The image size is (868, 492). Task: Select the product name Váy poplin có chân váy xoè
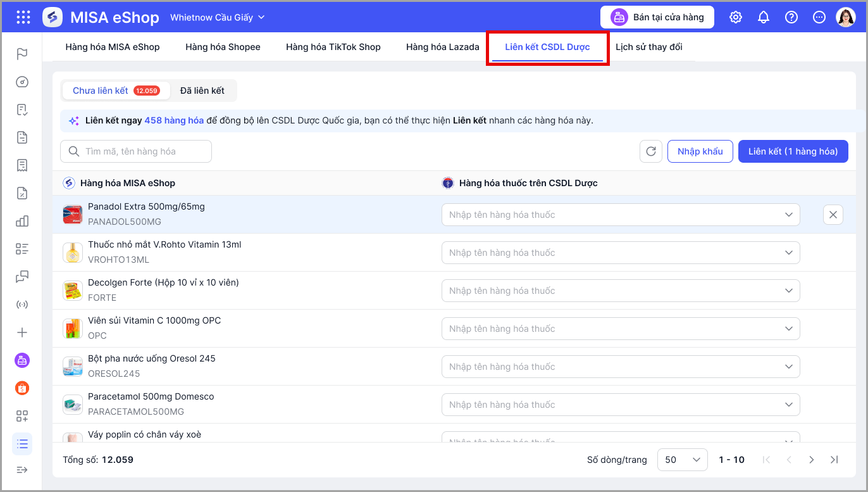click(145, 434)
